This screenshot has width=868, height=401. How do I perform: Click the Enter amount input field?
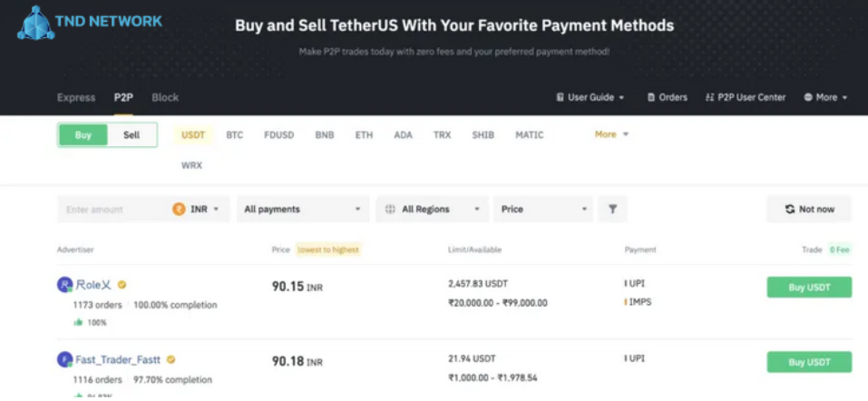[111, 210]
